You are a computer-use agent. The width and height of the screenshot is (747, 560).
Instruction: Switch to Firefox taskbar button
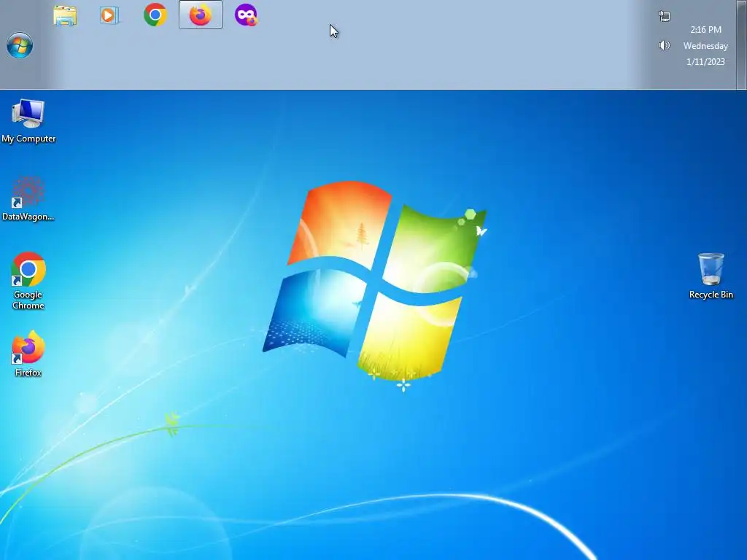tap(201, 15)
